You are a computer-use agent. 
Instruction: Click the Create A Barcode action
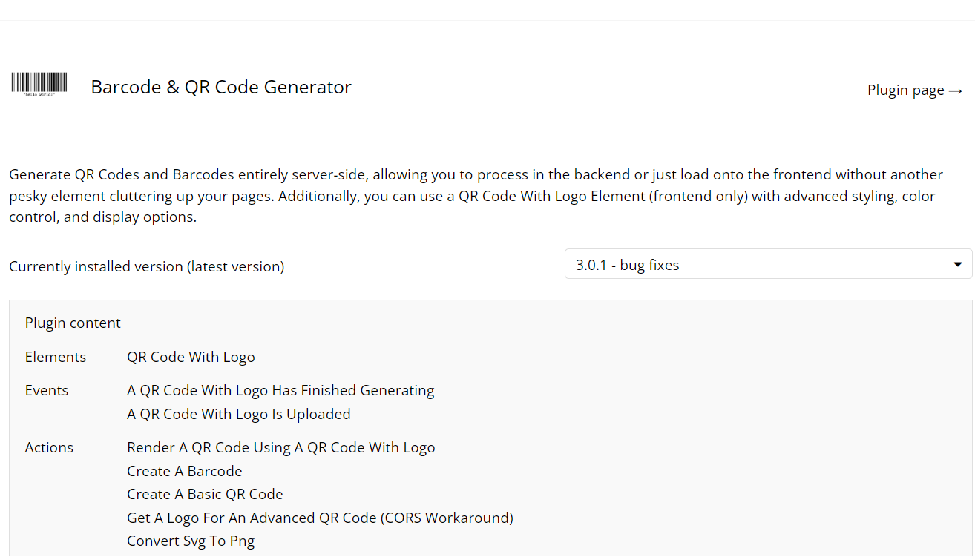point(184,472)
